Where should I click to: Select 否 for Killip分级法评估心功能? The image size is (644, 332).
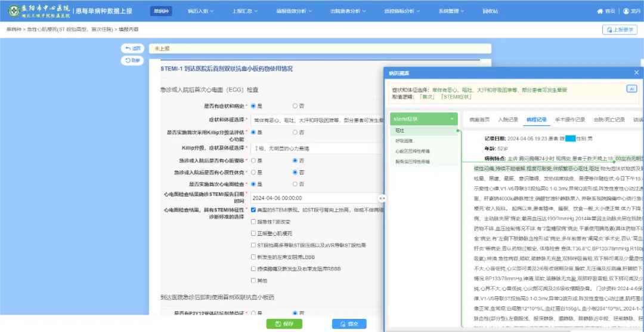click(295, 133)
